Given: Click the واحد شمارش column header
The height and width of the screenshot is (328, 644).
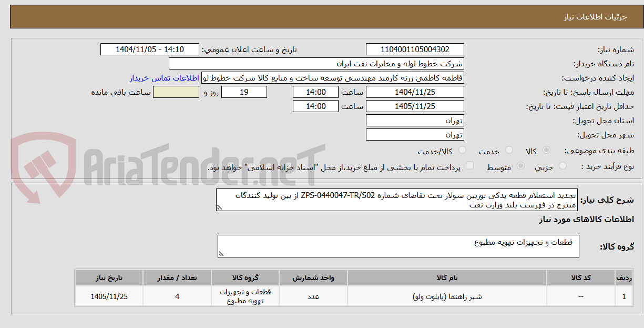Looking at the screenshot, I should pyautogui.click(x=313, y=277).
